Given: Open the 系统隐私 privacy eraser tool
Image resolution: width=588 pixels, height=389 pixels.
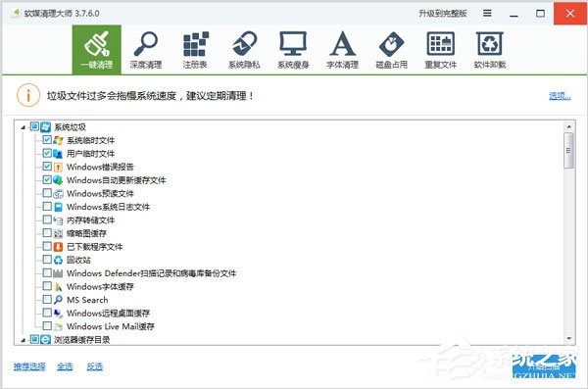Looking at the screenshot, I should click(x=244, y=50).
